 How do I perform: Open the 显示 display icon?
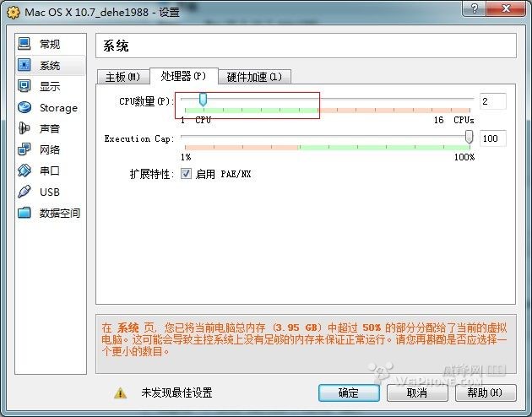[x=24, y=86]
